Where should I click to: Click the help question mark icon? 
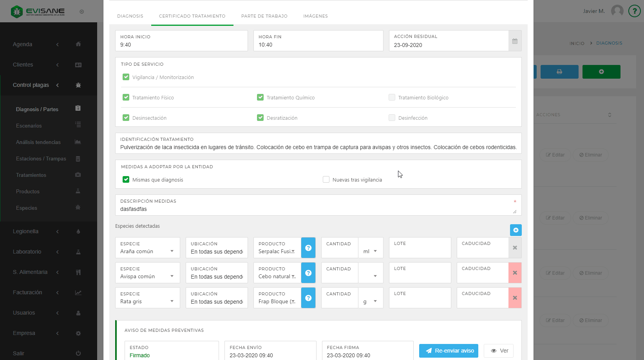(634, 11)
